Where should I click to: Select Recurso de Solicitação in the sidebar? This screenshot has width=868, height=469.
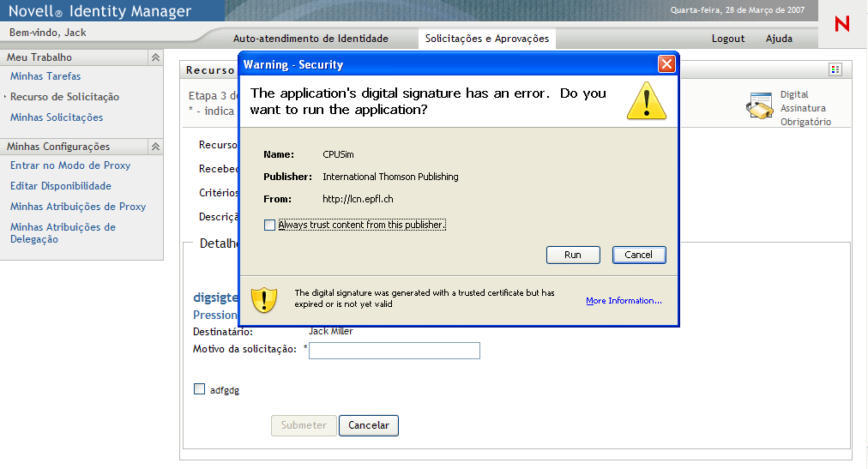(65, 97)
